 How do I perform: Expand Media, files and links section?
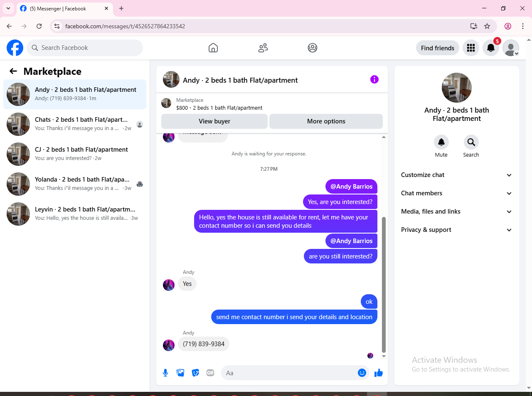456,212
